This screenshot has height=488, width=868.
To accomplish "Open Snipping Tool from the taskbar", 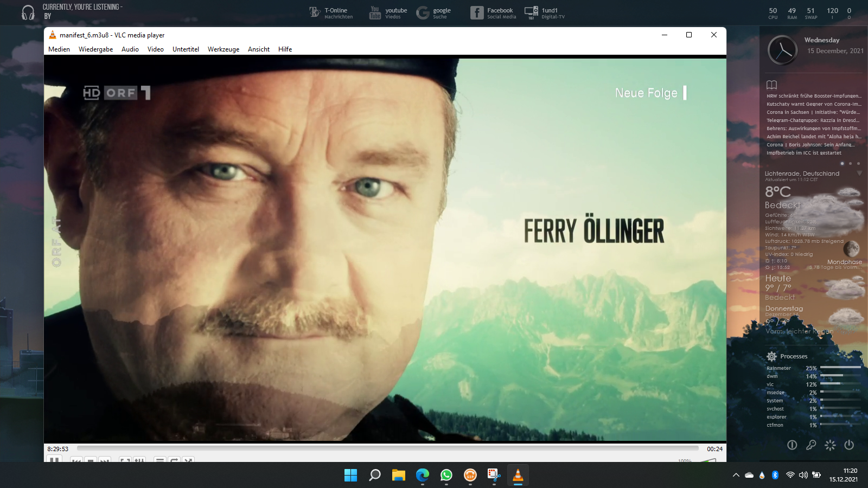I will point(494,475).
